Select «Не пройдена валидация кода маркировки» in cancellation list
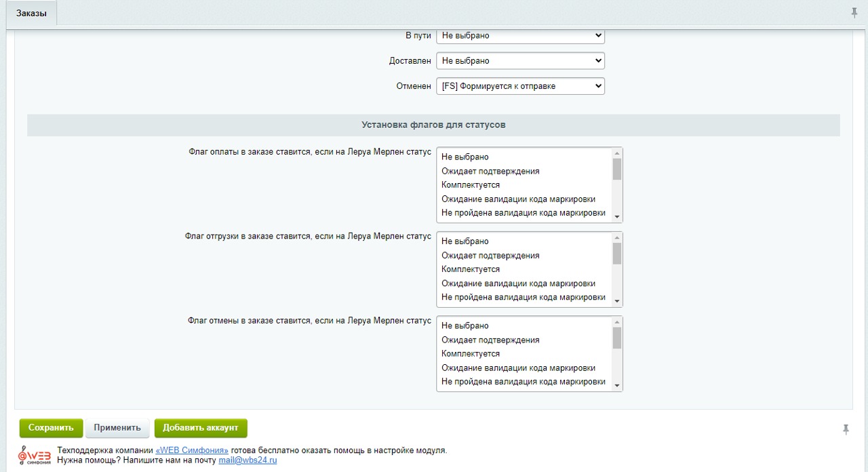The image size is (868, 472). coord(523,381)
